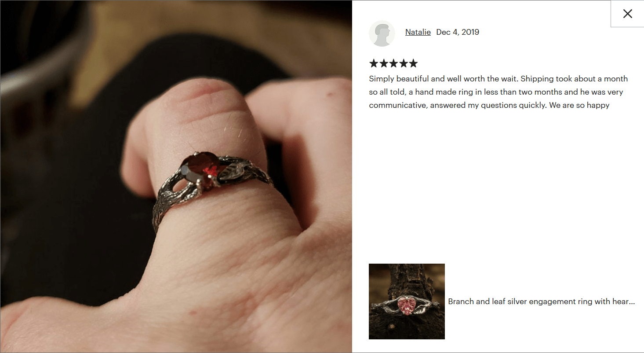Click the fourth star of the rating

[x=403, y=63]
